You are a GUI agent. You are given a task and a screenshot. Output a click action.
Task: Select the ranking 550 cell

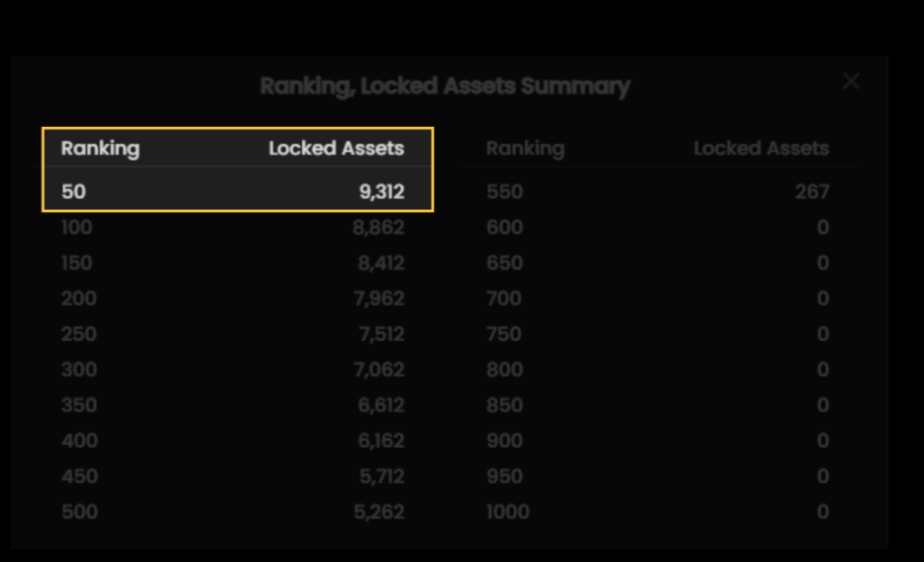click(x=504, y=191)
